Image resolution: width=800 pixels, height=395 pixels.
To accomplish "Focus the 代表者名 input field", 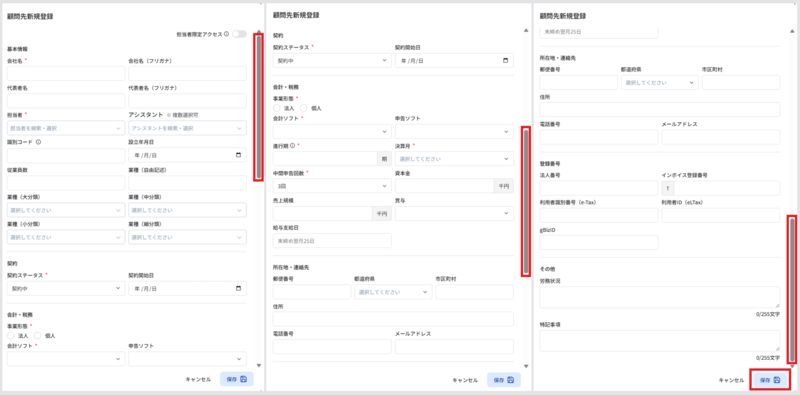I will [66, 101].
